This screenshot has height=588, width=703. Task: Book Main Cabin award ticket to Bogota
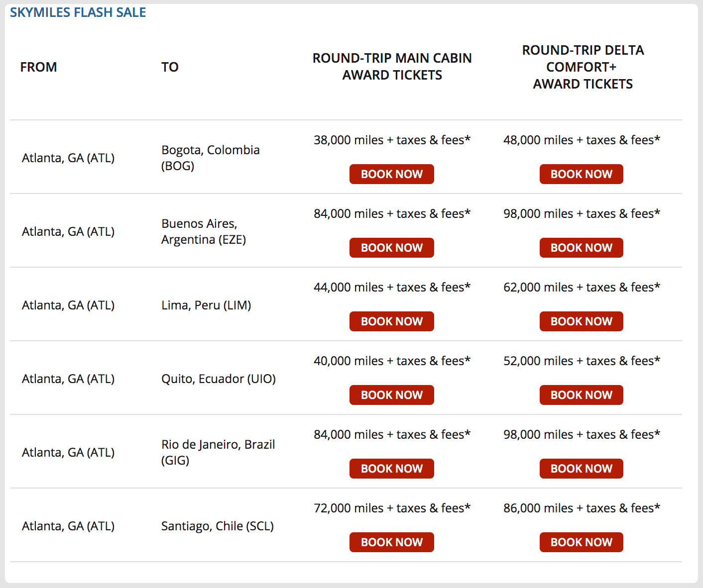(391, 174)
